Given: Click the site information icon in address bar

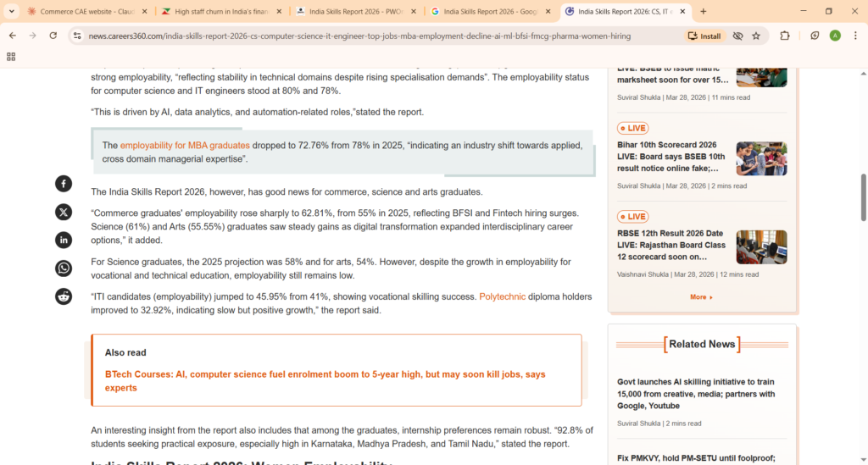Looking at the screenshot, I should click(x=76, y=36).
